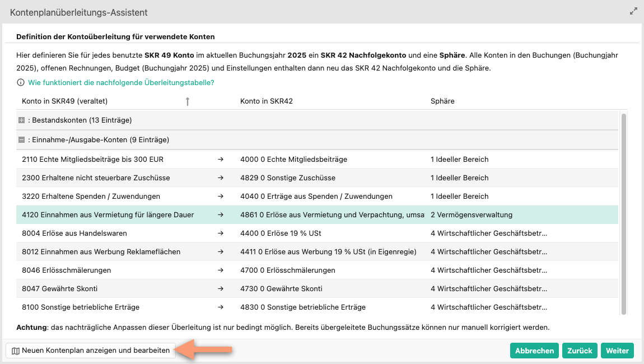The height and width of the screenshot is (364, 644).
Task: Click Neuen Kontenplan anzeigen und bearbeiten button
Action: (91, 351)
